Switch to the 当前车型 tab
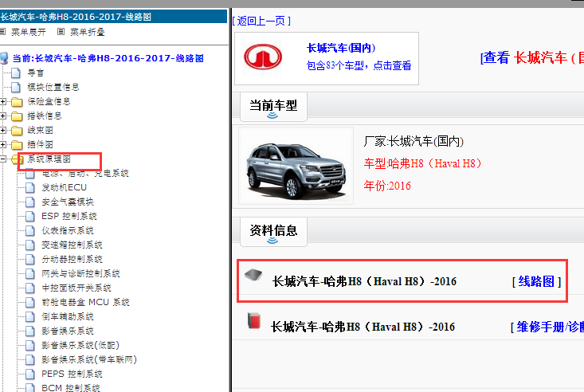Image resolution: width=584 pixels, height=392 pixels. 273,107
